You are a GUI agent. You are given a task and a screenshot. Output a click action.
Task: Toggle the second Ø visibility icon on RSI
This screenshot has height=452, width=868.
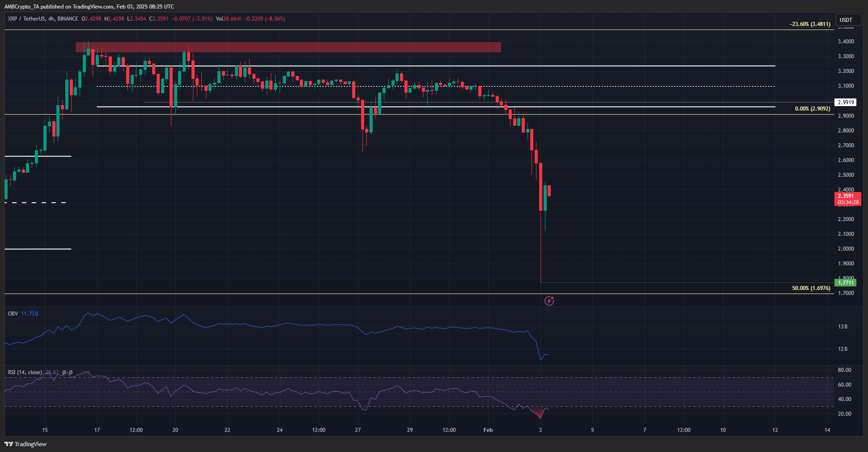click(x=70, y=371)
